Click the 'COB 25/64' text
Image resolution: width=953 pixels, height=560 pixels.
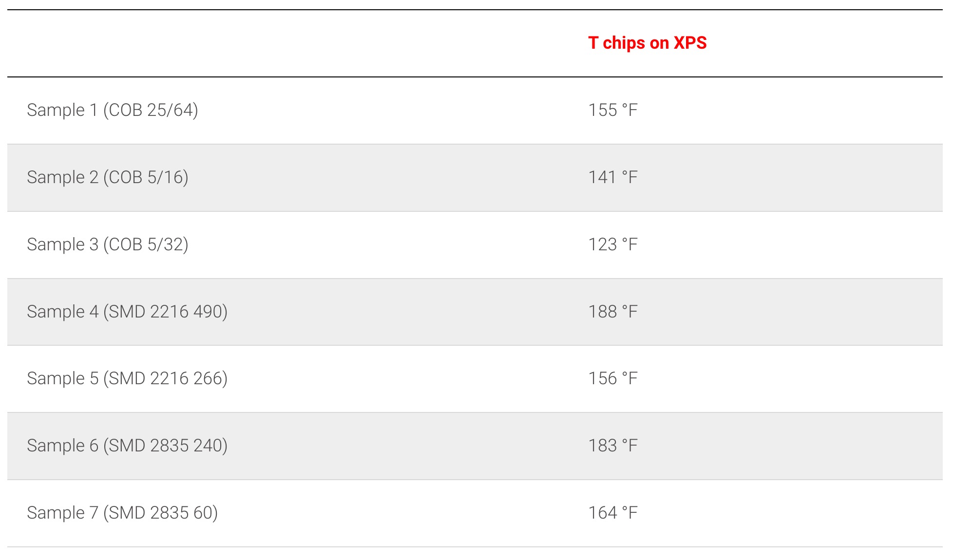[x=151, y=110]
